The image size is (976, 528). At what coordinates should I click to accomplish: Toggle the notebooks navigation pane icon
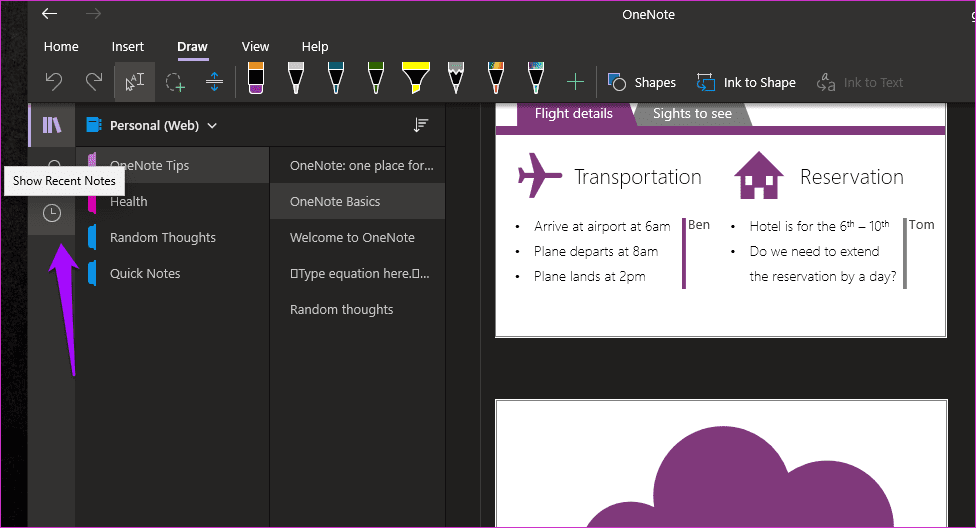coord(52,125)
